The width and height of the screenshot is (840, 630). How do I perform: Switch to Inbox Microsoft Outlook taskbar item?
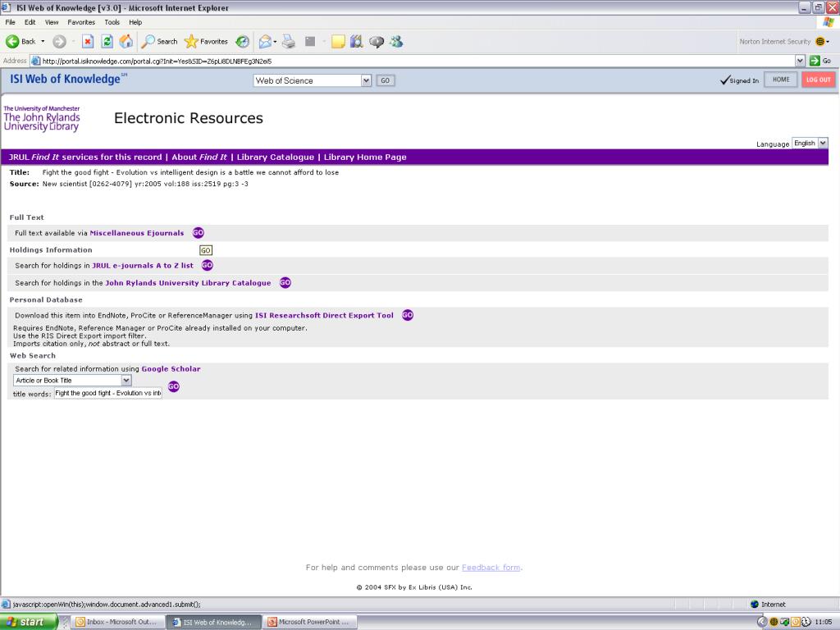click(x=116, y=622)
